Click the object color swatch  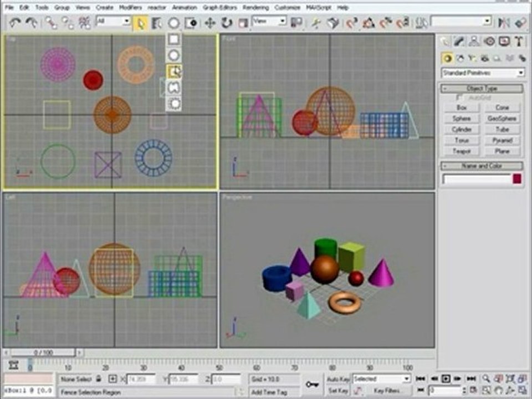(x=516, y=179)
